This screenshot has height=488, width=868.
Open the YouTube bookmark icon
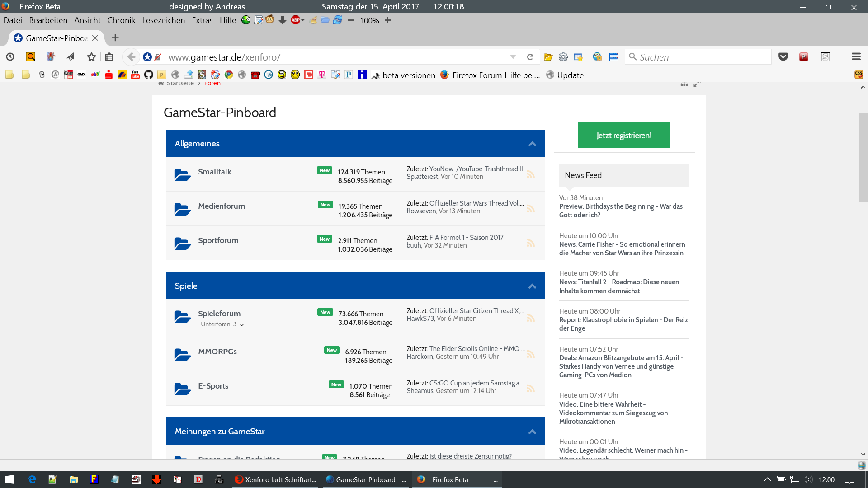pyautogui.click(x=135, y=75)
